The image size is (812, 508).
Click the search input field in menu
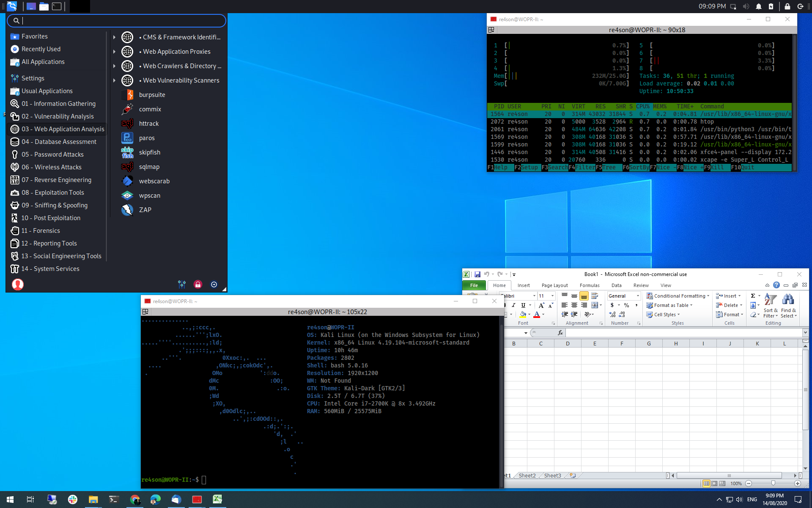tap(117, 20)
